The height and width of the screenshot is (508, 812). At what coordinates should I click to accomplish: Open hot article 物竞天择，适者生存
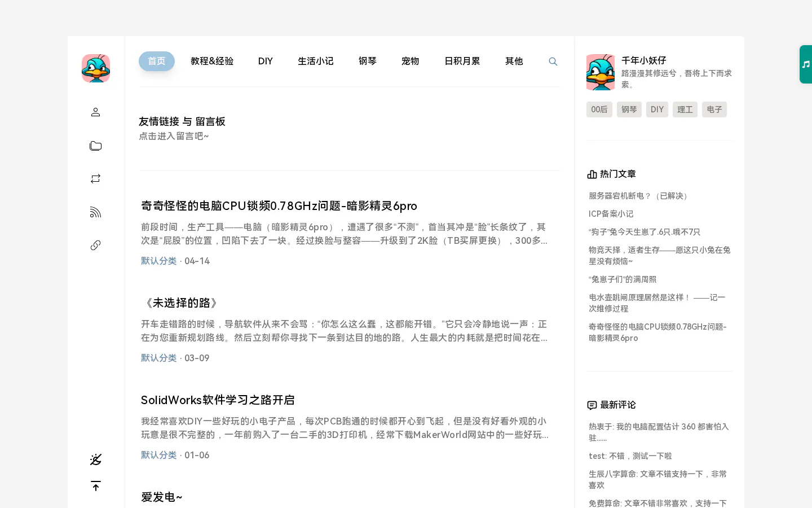point(660,256)
